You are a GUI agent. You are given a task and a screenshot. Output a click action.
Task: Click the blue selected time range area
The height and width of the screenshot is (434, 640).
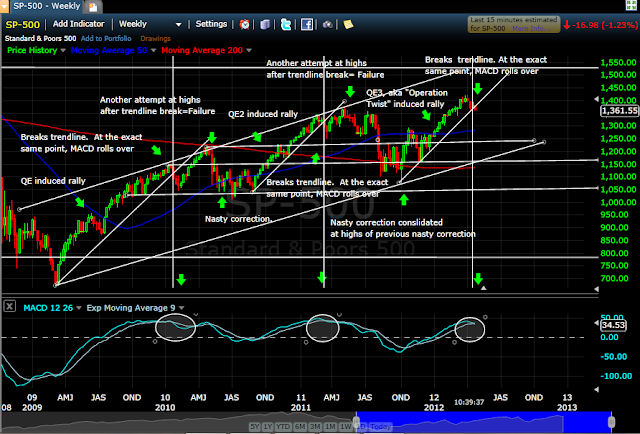point(484,421)
